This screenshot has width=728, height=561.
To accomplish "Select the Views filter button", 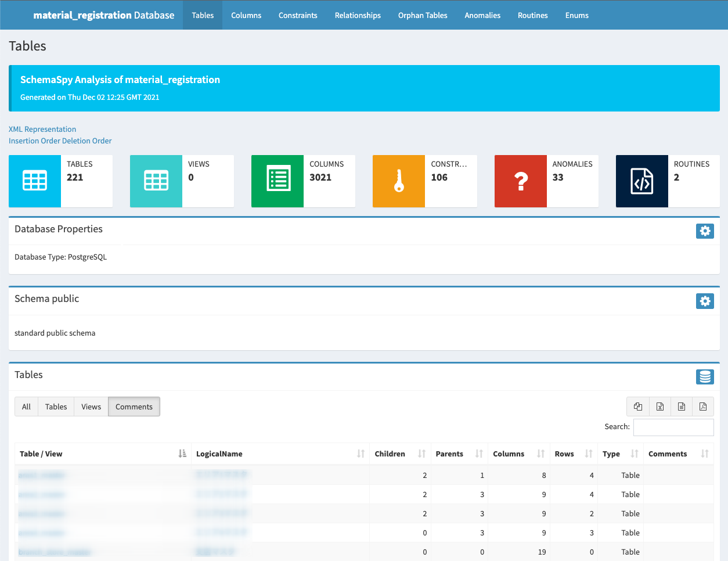I will 91,407.
